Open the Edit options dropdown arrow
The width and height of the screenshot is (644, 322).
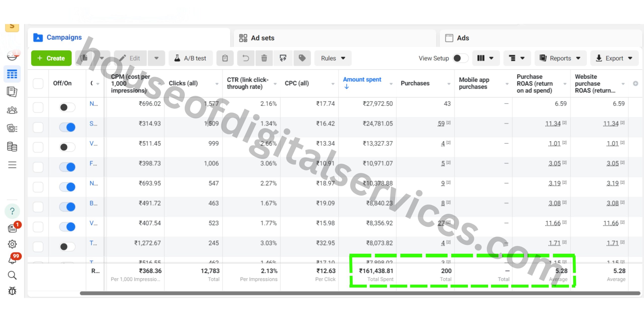pyautogui.click(x=156, y=58)
